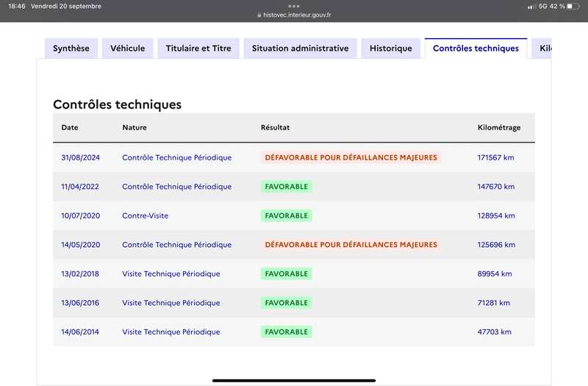Tap the 5G signal indicator

point(543,6)
